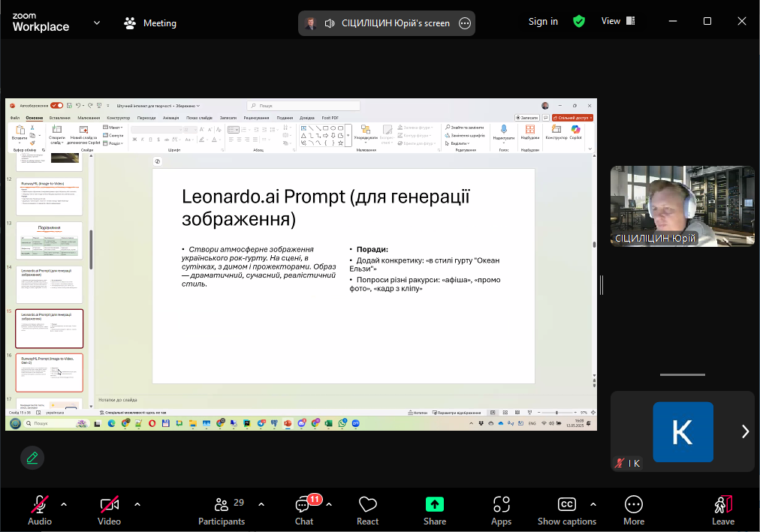Click the Нотатки button in status bar
The height and width of the screenshot is (532, 760).
click(418, 413)
